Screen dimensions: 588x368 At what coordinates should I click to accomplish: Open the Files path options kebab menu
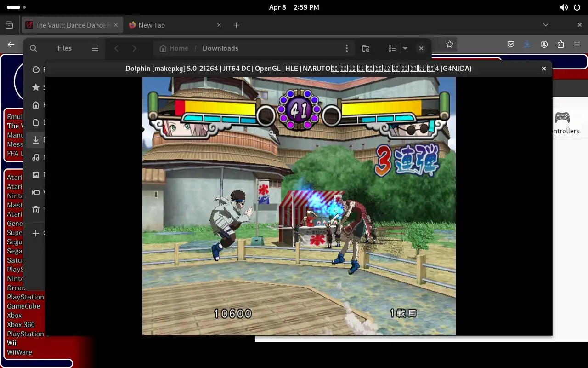click(347, 48)
